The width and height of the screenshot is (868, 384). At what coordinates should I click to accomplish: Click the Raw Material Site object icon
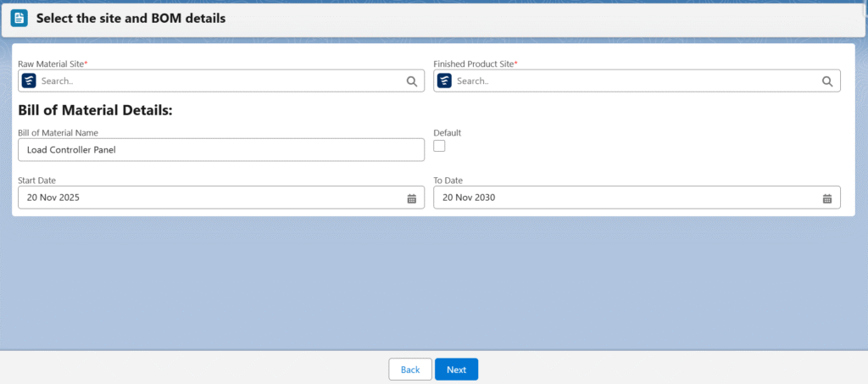tap(30, 81)
